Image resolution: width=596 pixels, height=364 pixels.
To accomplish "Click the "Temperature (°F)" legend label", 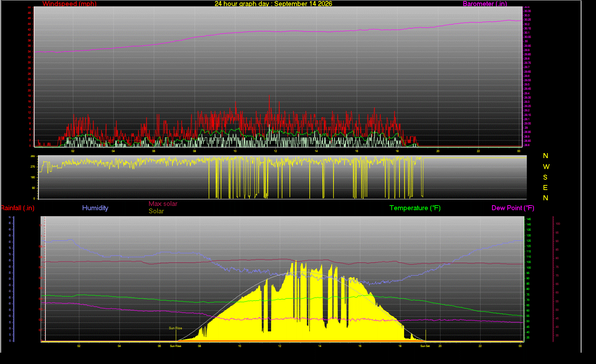I will click(415, 208).
